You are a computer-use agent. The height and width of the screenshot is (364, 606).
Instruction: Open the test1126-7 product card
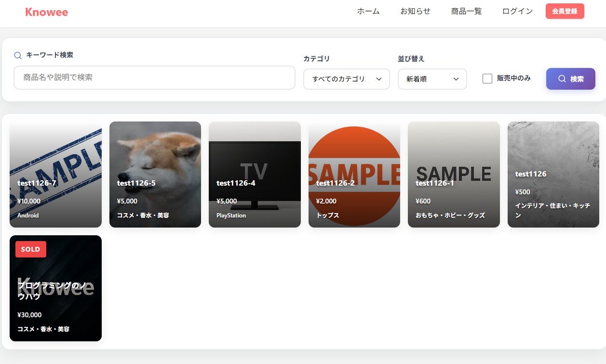55,175
